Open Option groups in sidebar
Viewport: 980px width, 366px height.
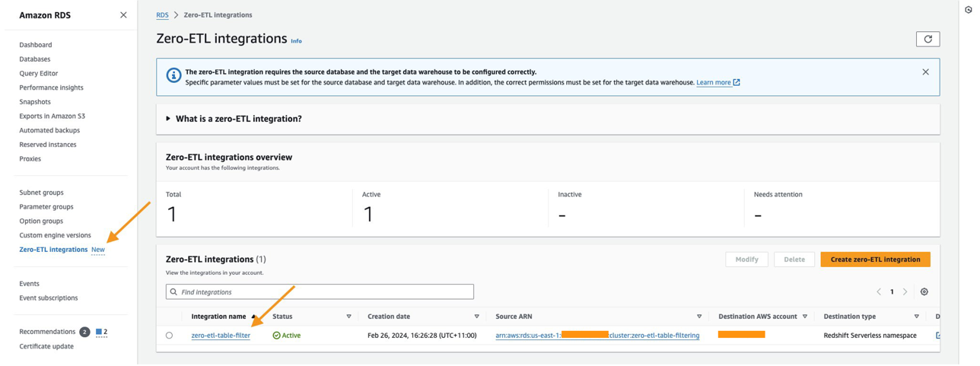tap(41, 221)
